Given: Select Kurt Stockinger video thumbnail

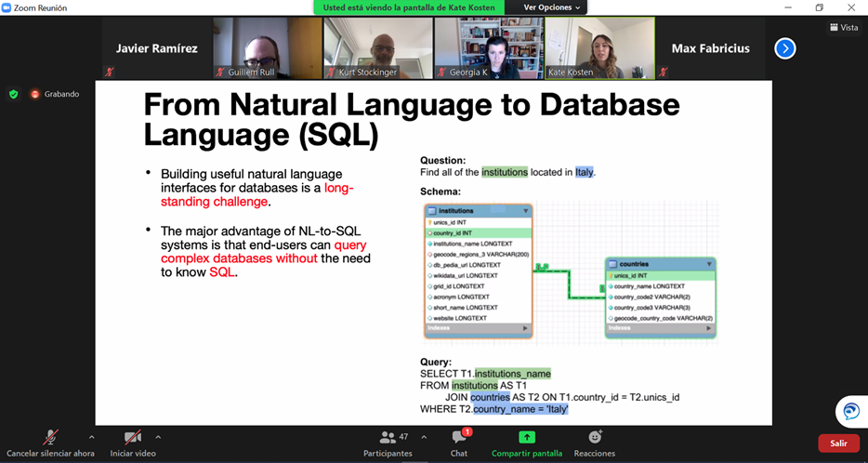Looking at the screenshot, I should tap(378, 48).
